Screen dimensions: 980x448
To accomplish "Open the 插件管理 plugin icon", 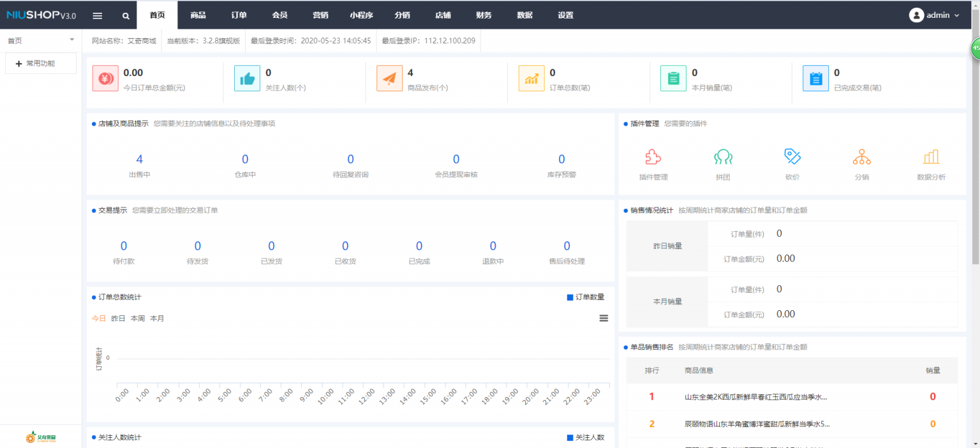I will point(653,157).
